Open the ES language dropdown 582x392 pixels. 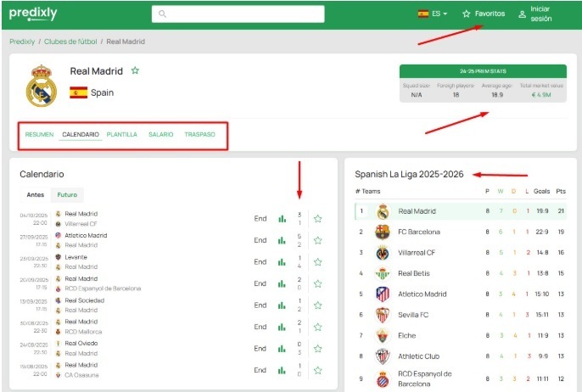coord(433,14)
